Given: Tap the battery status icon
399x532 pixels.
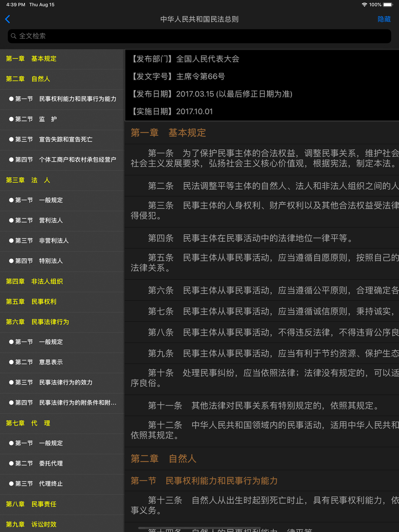Looking at the screenshot, I should point(388,4).
